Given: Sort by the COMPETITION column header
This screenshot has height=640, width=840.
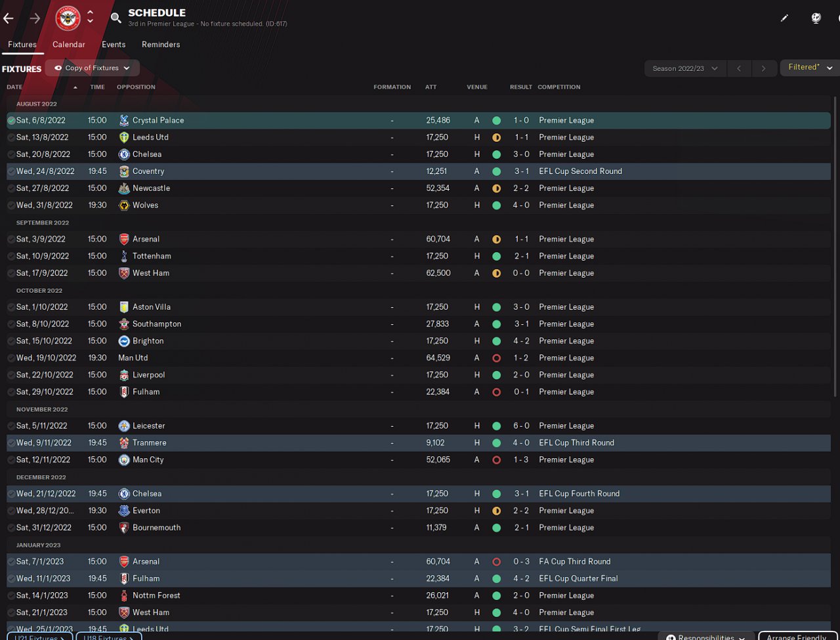Looking at the screenshot, I should click(559, 87).
